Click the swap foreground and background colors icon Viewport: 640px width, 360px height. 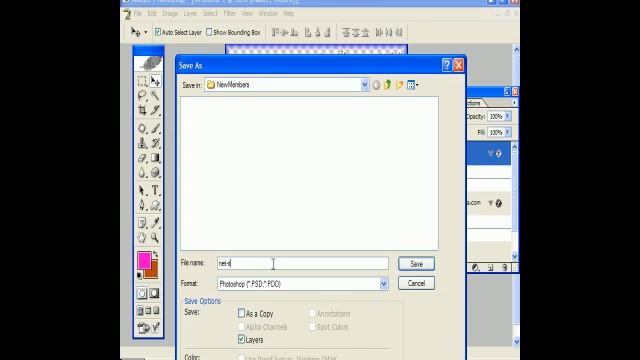point(156,254)
